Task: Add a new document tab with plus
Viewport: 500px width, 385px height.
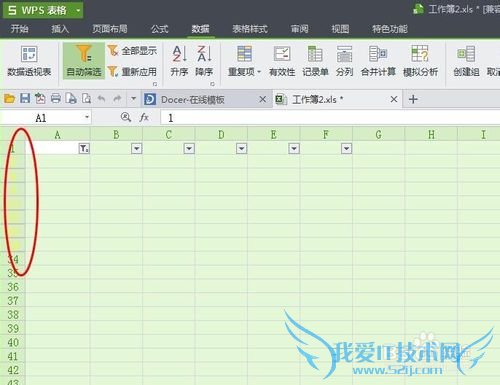Action: 413,99
